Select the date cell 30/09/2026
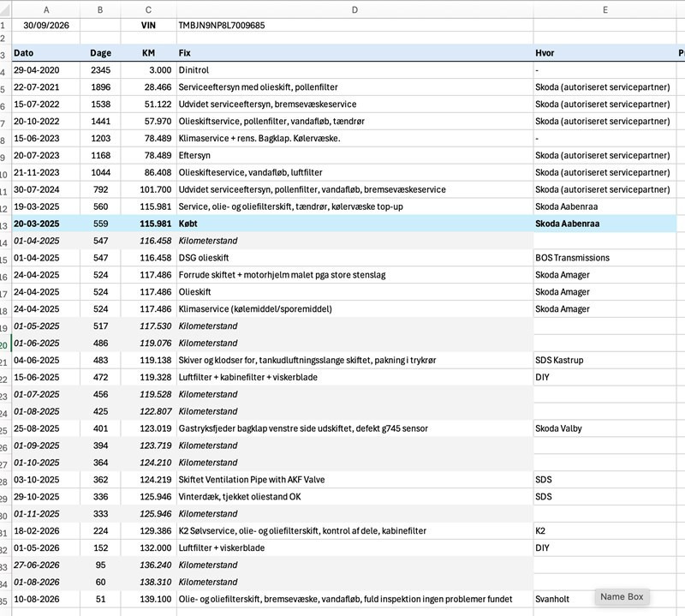 [x=46, y=26]
